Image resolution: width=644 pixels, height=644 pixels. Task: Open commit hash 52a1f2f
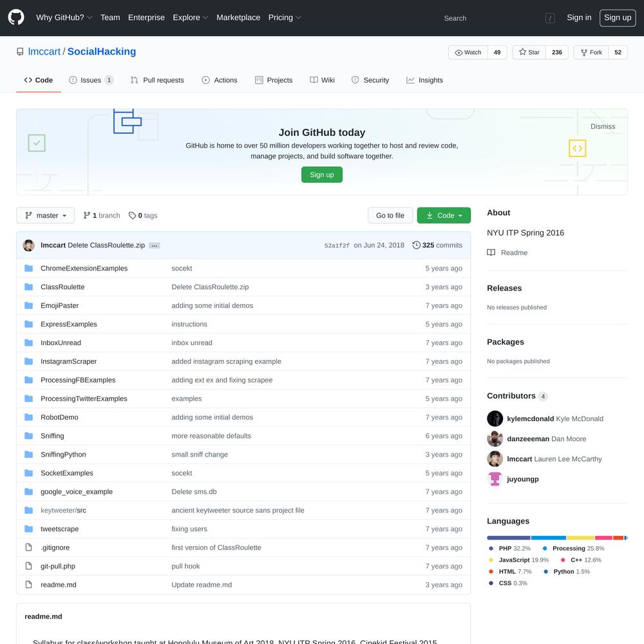pos(337,245)
